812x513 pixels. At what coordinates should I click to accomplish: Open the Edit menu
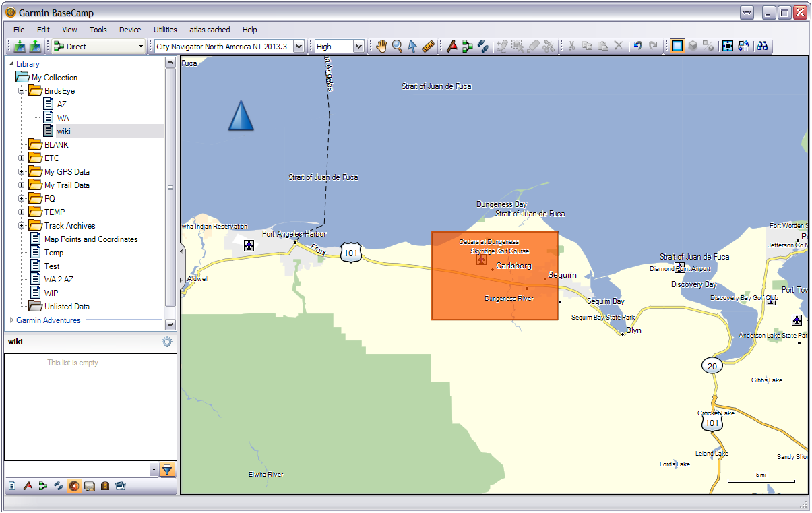43,30
